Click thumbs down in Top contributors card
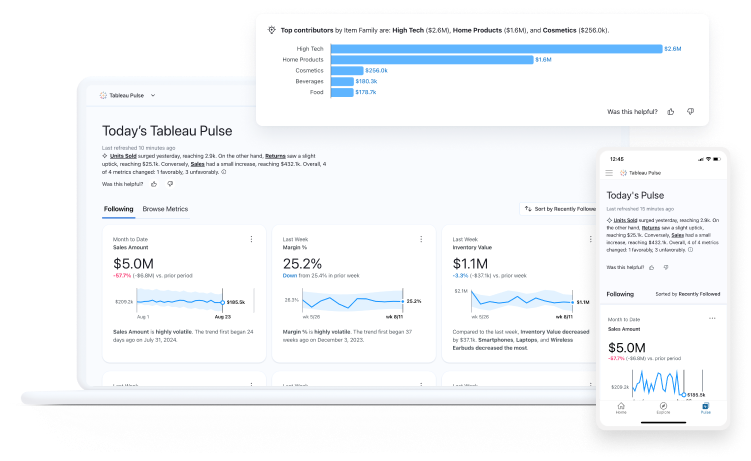 click(x=690, y=112)
